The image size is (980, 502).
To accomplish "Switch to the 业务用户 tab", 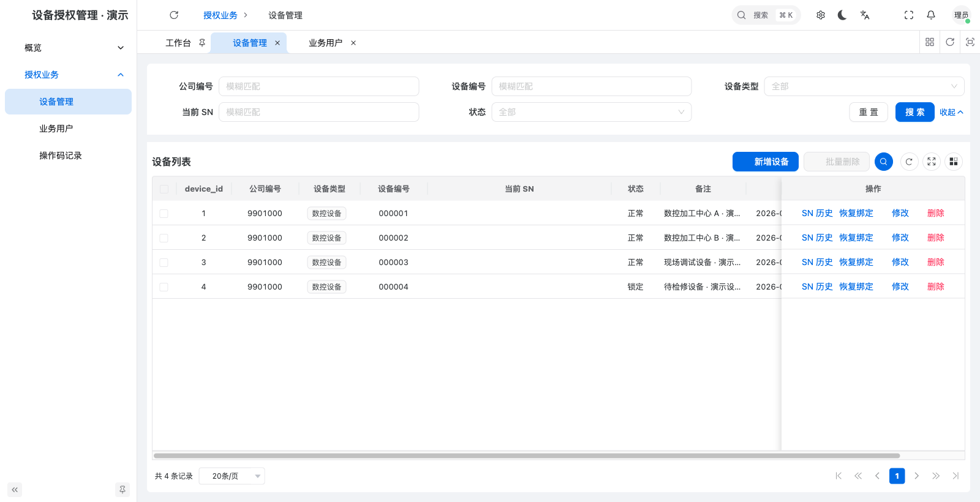I will 325,43.
